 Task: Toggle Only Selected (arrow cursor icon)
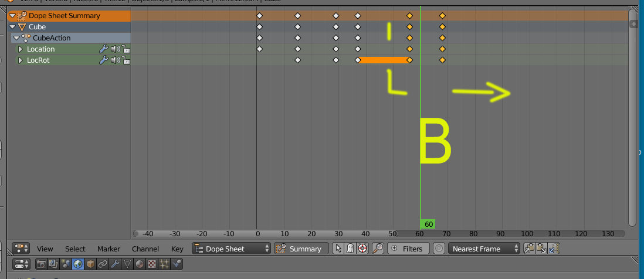[338, 249]
